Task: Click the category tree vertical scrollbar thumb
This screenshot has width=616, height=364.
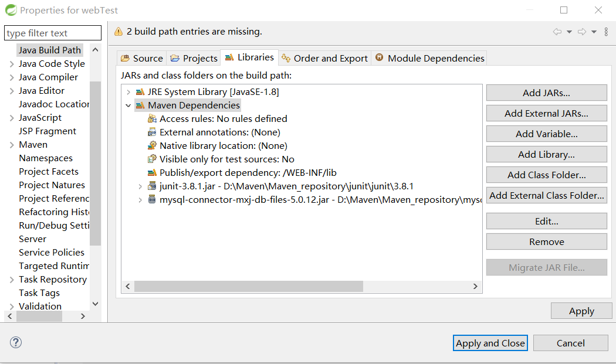Action: [95, 164]
